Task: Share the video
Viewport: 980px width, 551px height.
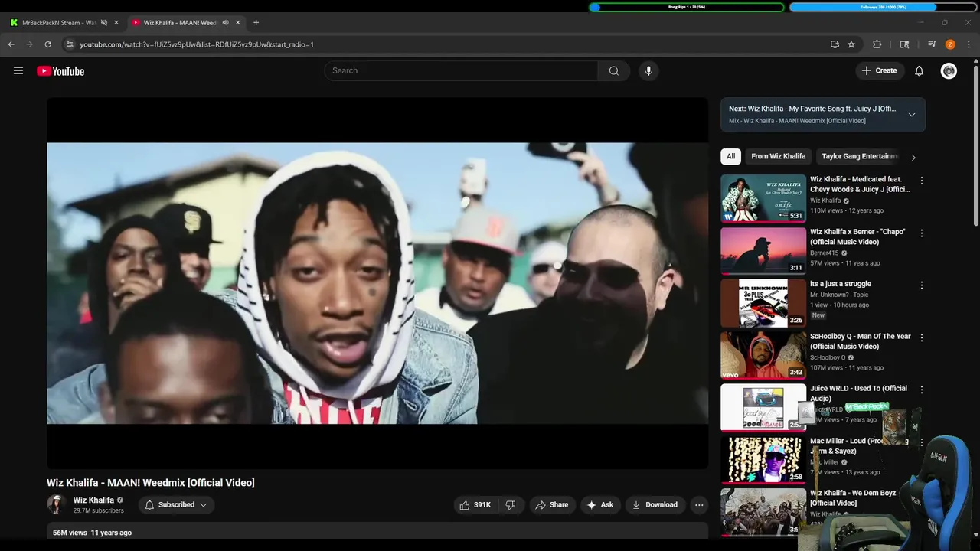Action: (x=552, y=505)
